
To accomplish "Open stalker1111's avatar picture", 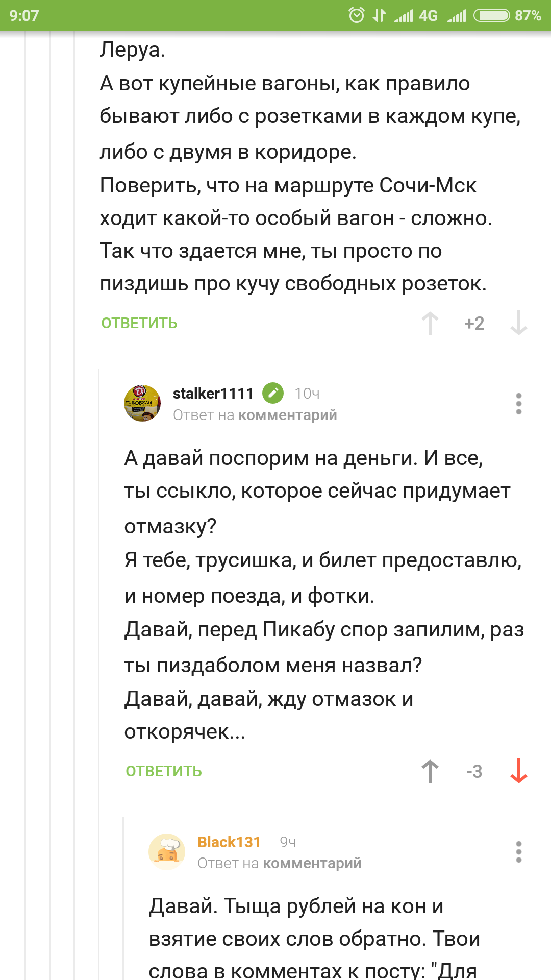I will pyautogui.click(x=143, y=403).
